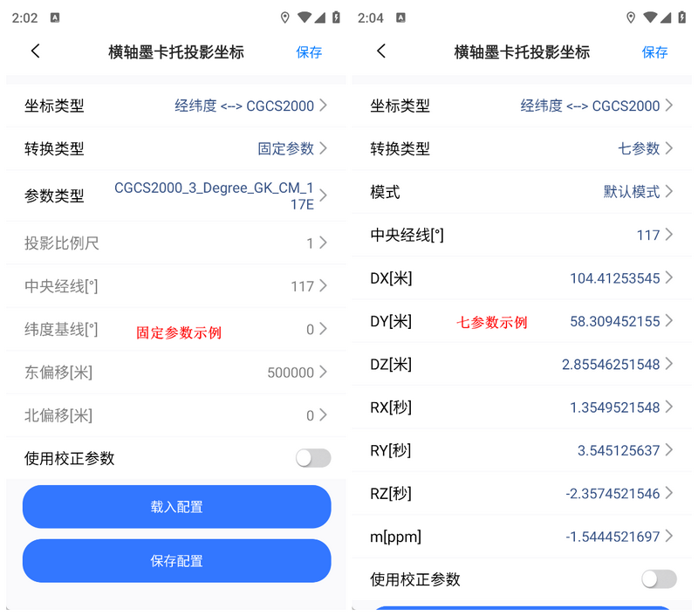Tap back arrow on left screen

36,51
